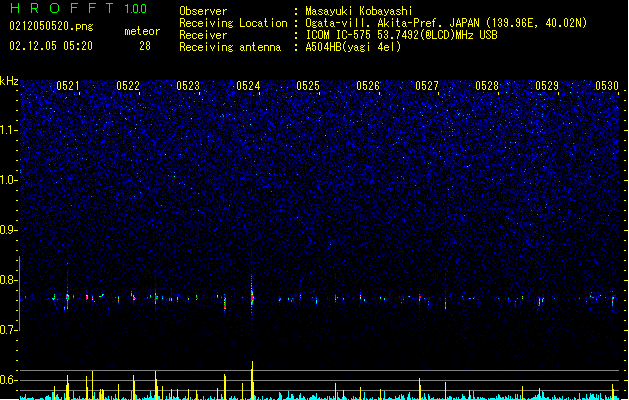
Task: Click the date stamp 02.12.05 05:20
Action: (x=51, y=46)
